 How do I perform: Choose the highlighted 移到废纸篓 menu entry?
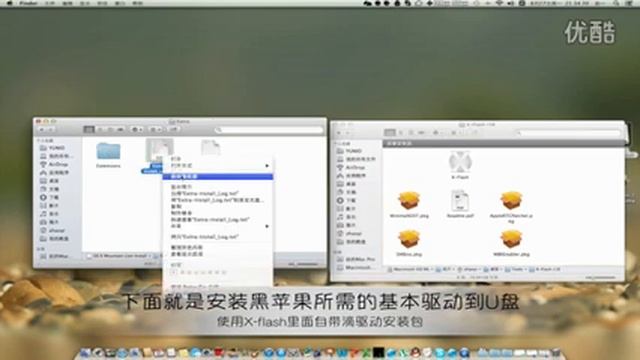coord(218,176)
